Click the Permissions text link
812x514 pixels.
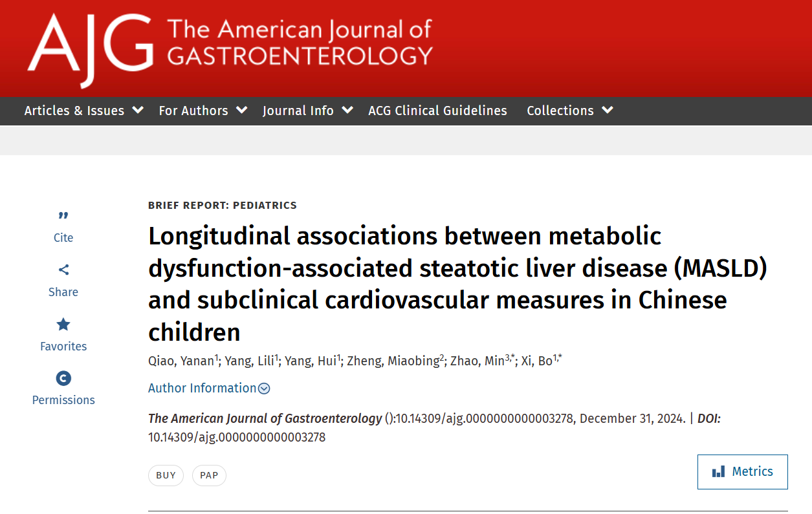63,400
